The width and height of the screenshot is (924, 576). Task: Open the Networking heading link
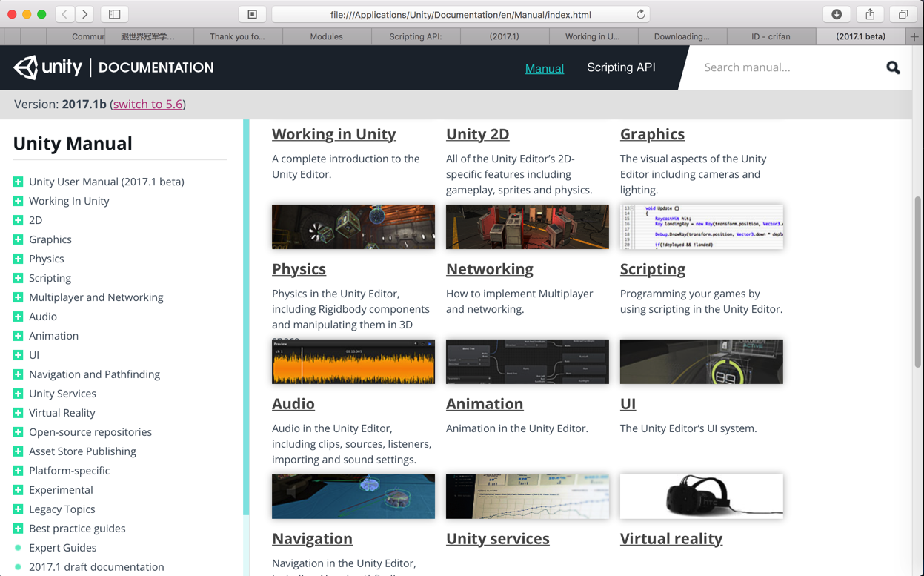tap(490, 269)
